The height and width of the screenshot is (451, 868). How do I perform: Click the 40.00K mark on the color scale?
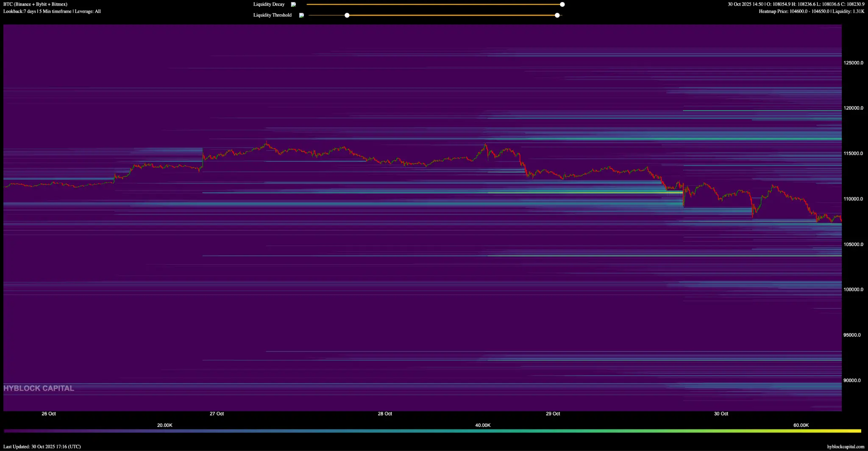[x=483, y=425]
